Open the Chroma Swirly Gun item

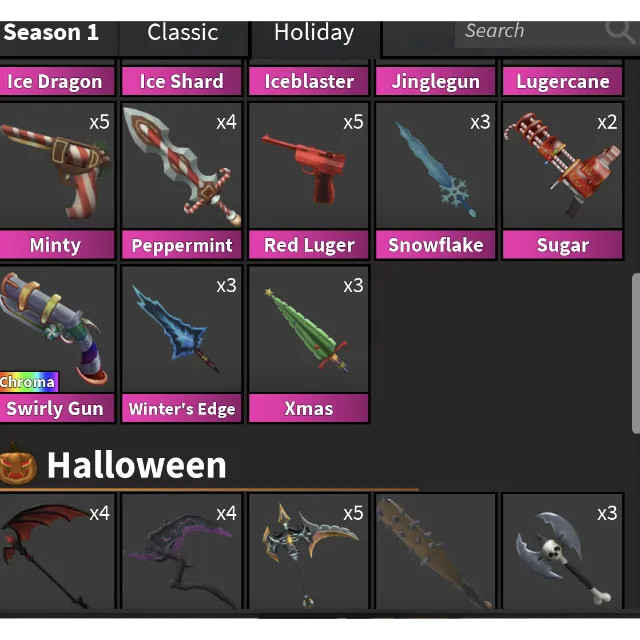(x=57, y=344)
